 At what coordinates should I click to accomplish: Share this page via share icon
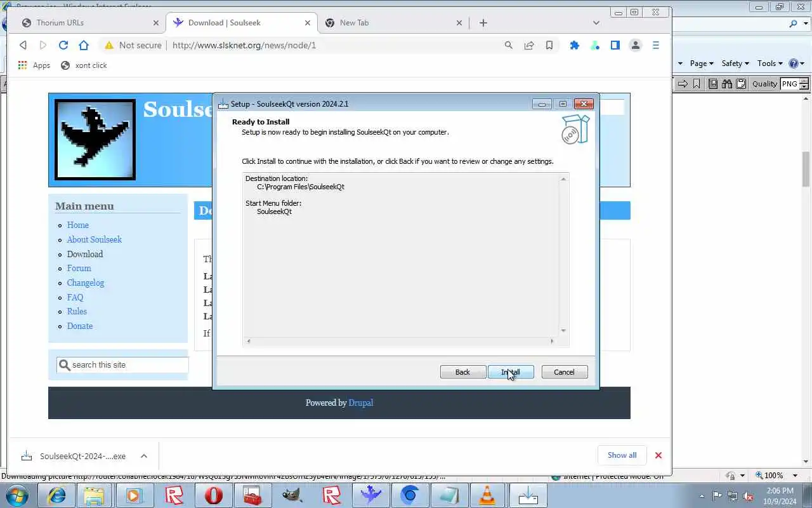[x=529, y=45]
